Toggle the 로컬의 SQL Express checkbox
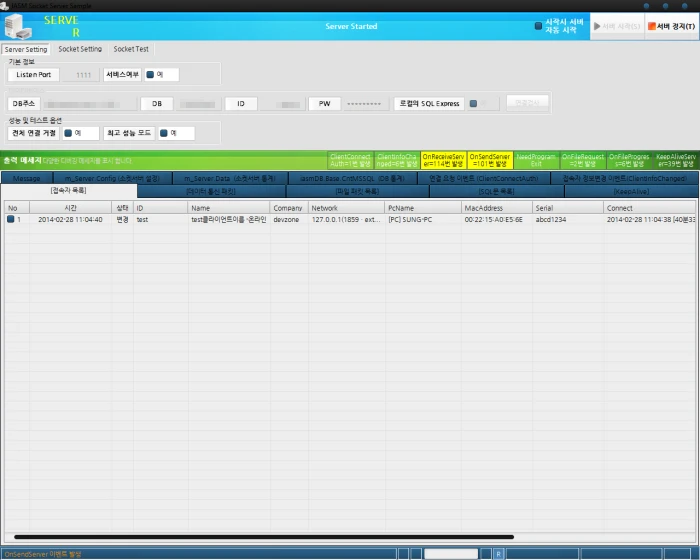This screenshot has height=560, width=700. 473,104
